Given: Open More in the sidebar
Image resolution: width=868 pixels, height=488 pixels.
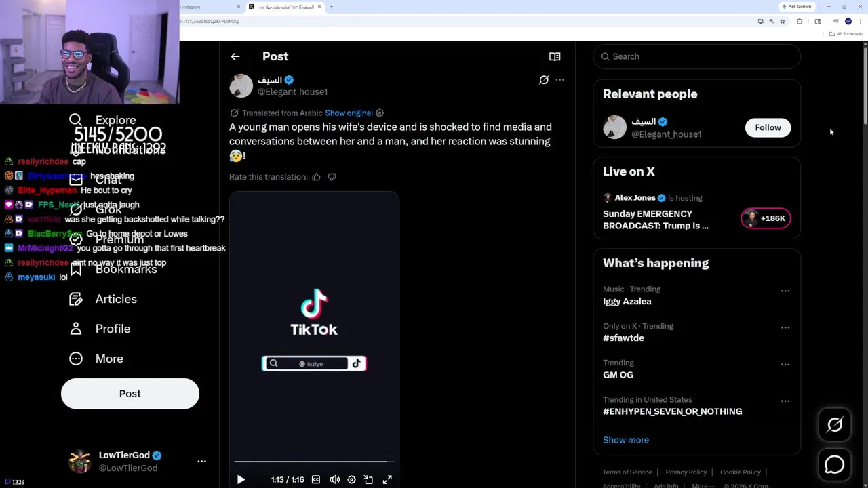Looking at the screenshot, I should tap(96, 359).
